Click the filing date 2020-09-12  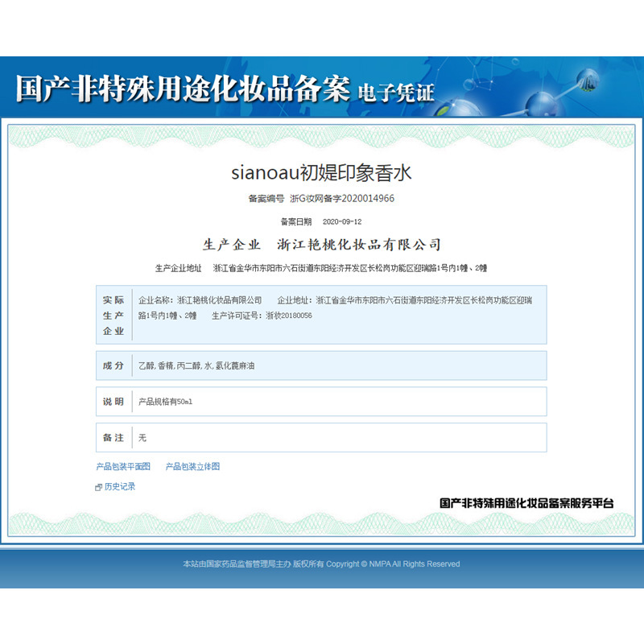tap(342, 222)
